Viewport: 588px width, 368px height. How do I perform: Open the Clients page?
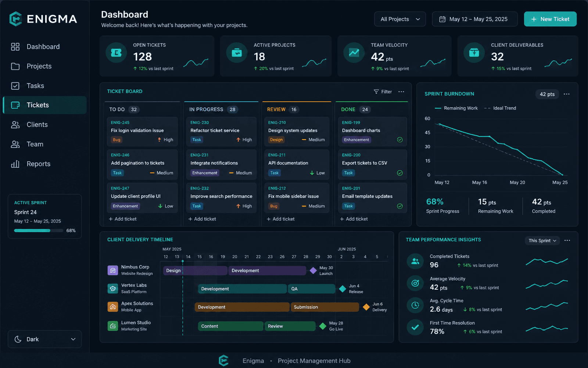point(45,125)
